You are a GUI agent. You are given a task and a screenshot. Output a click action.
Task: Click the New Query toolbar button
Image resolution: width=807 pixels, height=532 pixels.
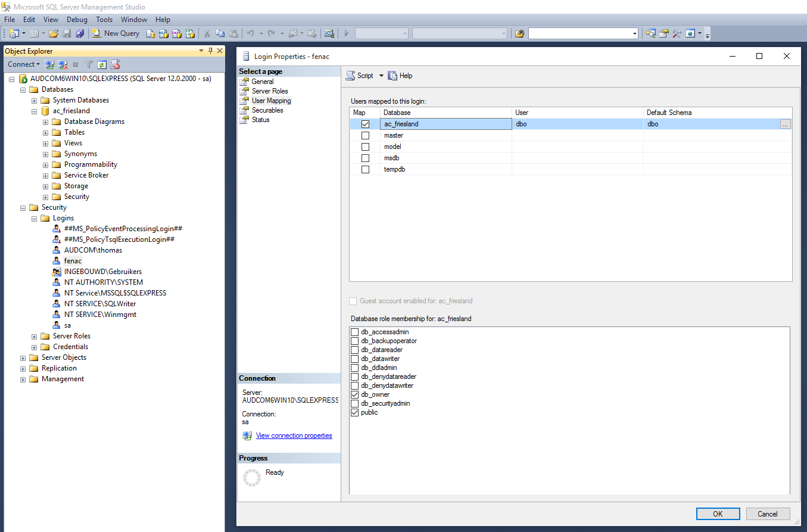pos(116,33)
